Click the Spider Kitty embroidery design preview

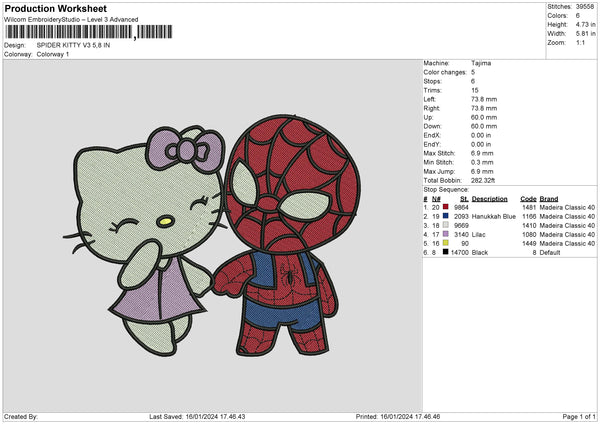click(x=212, y=235)
